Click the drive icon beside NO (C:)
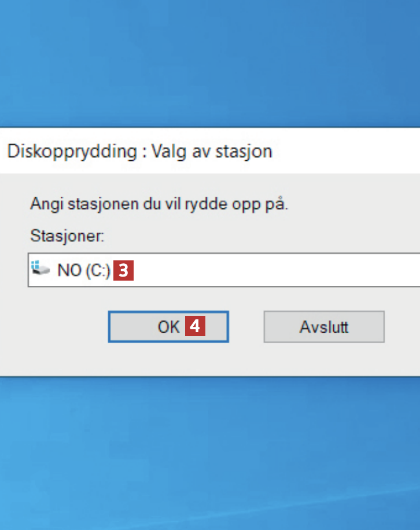This screenshot has width=420, height=530. 40,270
